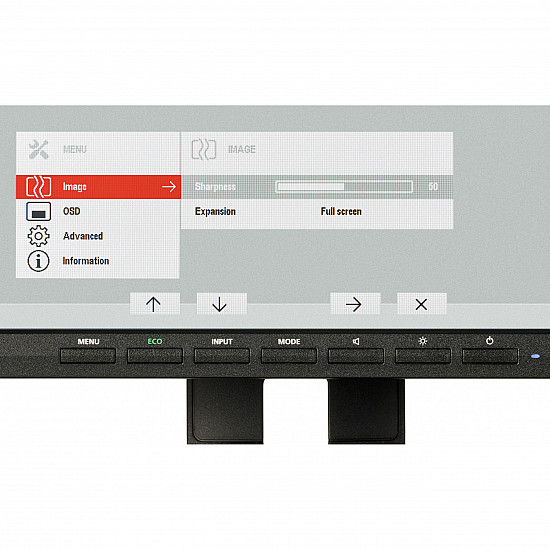This screenshot has height=550, width=550.
Task: Click the Sharpness value 50
Action: pos(433,187)
